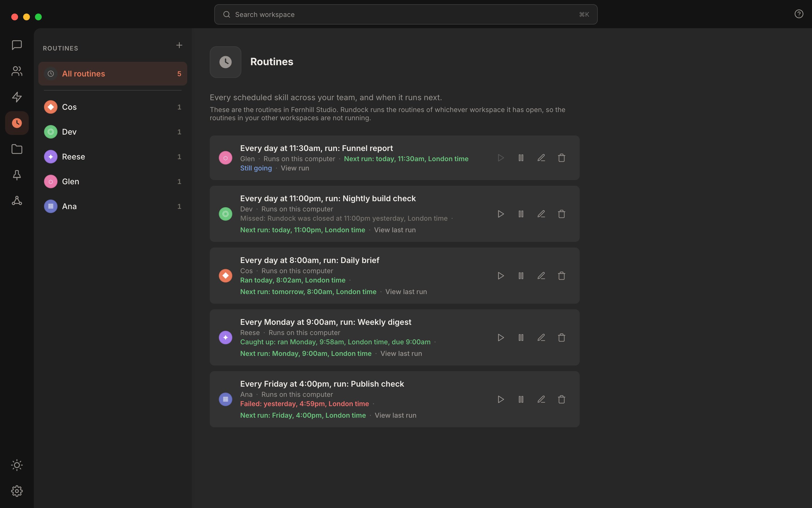Open settings gear icon
This screenshot has height=508, width=812.
pos(17,491)
